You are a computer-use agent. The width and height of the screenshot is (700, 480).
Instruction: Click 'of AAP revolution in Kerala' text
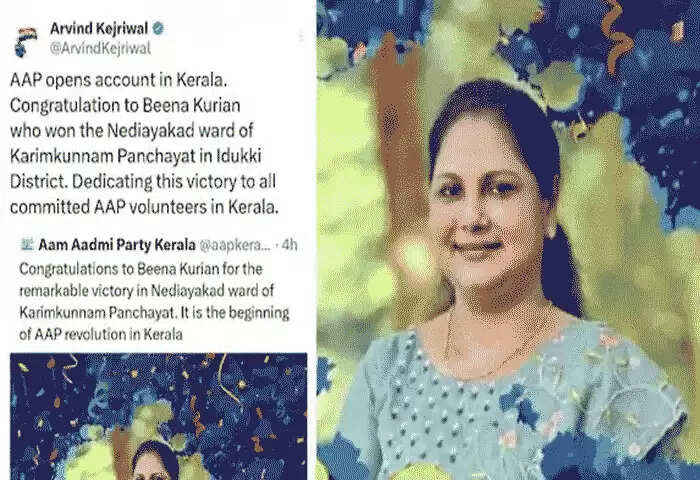coord(101,334)
